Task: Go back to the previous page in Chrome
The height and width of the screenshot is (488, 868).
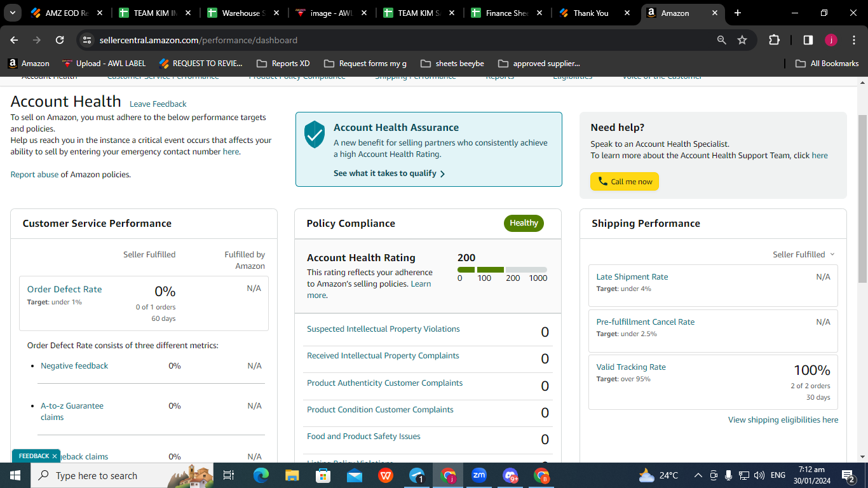Action: 14,40
